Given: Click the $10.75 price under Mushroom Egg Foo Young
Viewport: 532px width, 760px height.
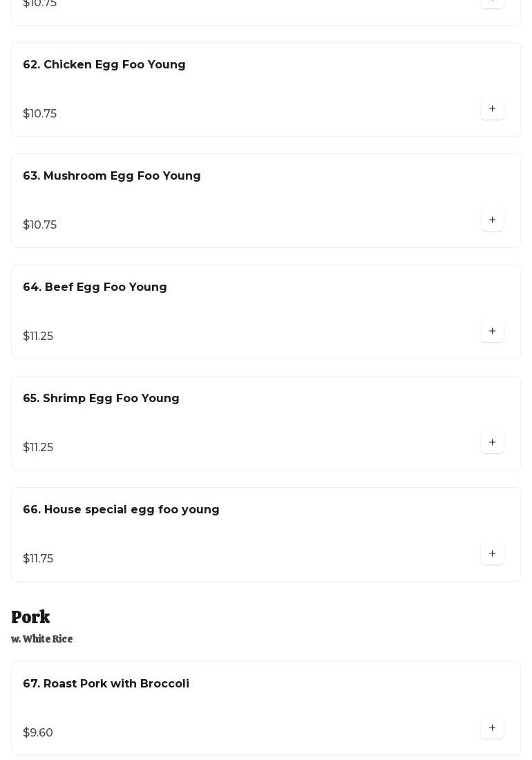Looking at the screenshot, I should click(x=40, y=225).
